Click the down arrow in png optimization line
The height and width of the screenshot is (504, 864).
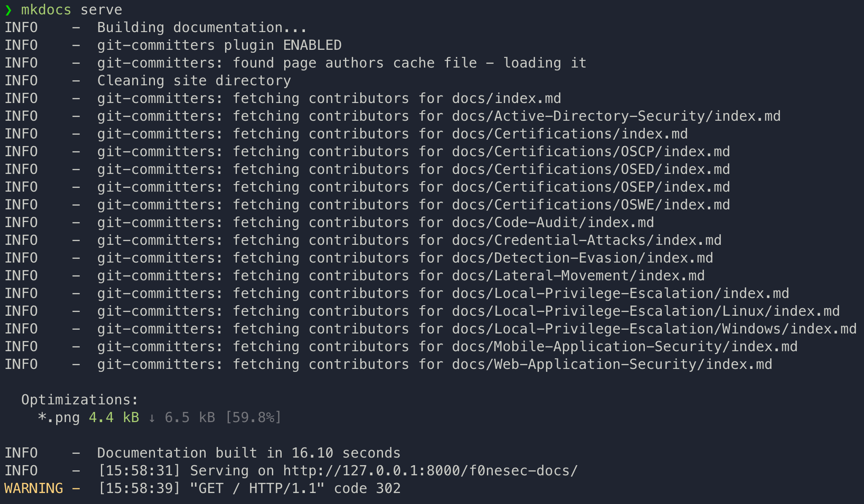[152, 418]
